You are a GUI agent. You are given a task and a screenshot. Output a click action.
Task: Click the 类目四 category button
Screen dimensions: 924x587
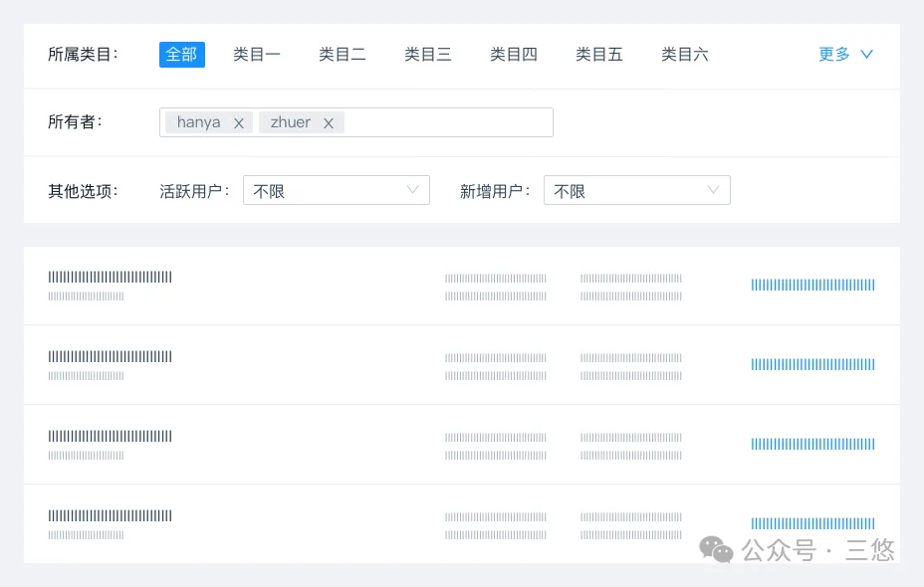click(x=513, y=55)
